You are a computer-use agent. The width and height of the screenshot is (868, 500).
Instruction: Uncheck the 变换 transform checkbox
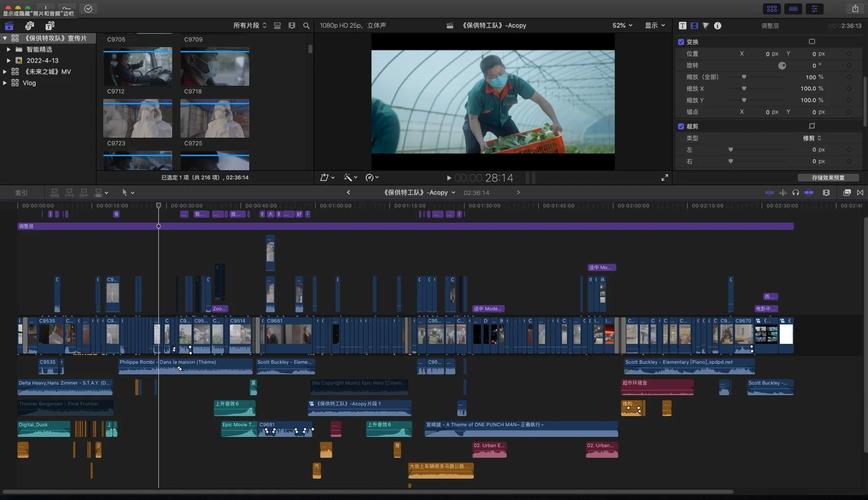click(x=681, y=42)
